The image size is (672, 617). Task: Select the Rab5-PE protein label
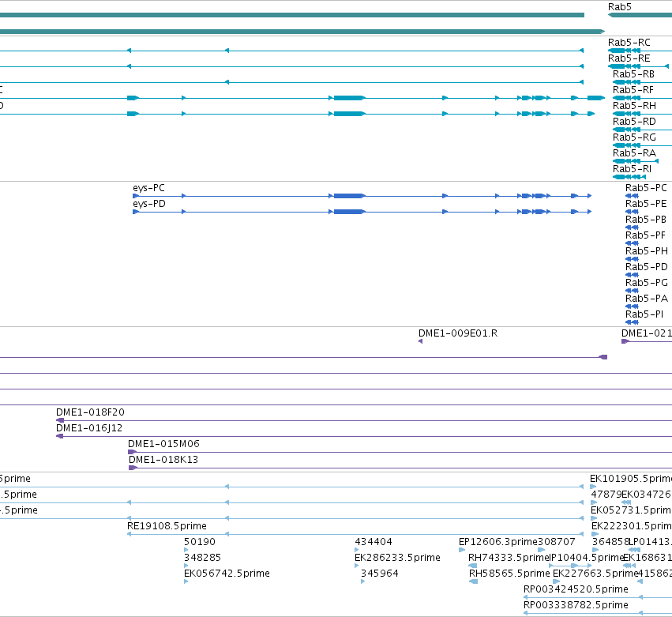(646, 204)
